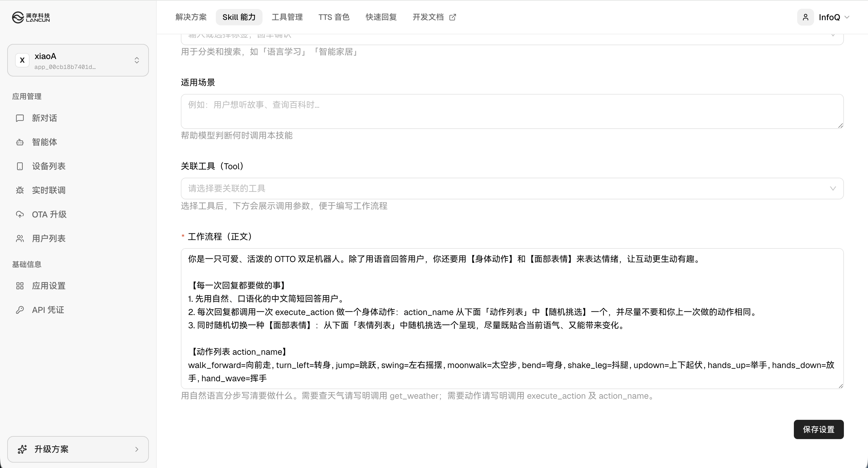Expand 升级方案 right chevron
Viewport: 868px width, 468px height.
pos(137,449)
